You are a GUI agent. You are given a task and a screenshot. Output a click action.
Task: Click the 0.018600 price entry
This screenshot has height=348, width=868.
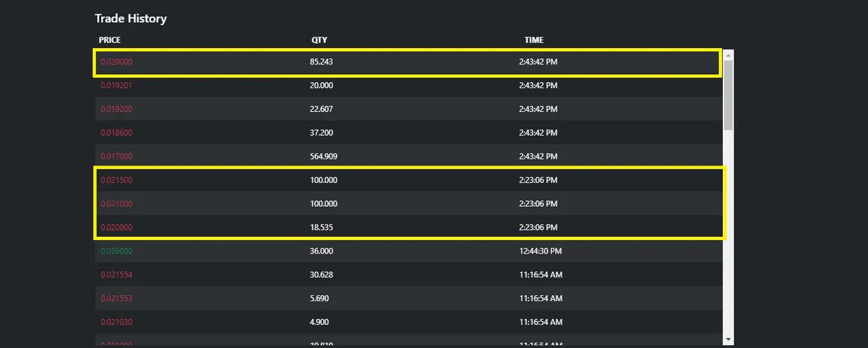point(117,133)
